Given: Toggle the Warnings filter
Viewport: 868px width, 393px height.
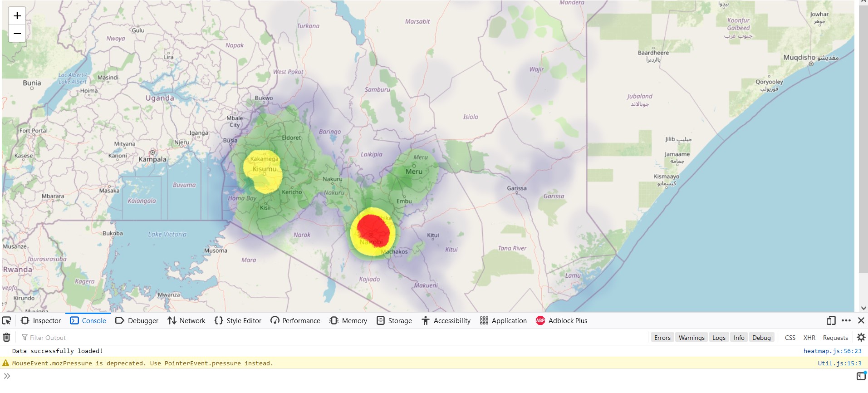Looking at the screenshot, I should [x=691, y=338].
